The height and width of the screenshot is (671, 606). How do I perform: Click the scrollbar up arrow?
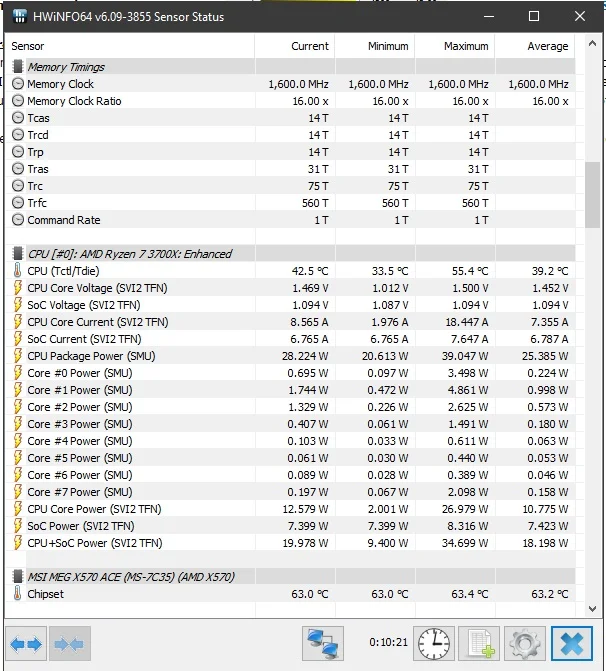point(592,43)
